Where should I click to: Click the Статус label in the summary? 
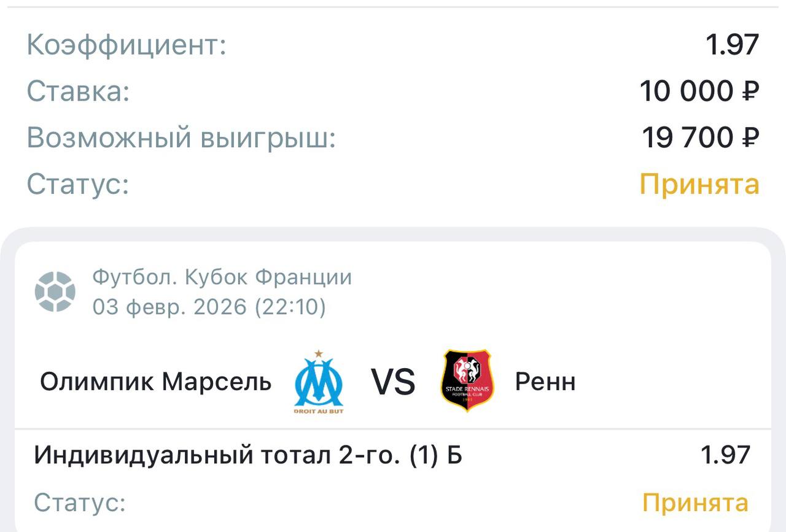point(78,184)
